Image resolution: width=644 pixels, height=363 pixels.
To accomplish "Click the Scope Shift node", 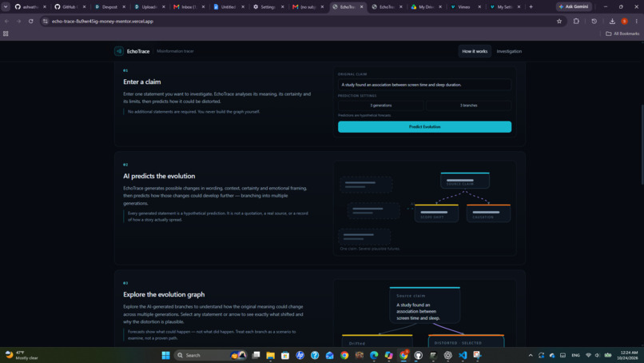I will point(436,213).
